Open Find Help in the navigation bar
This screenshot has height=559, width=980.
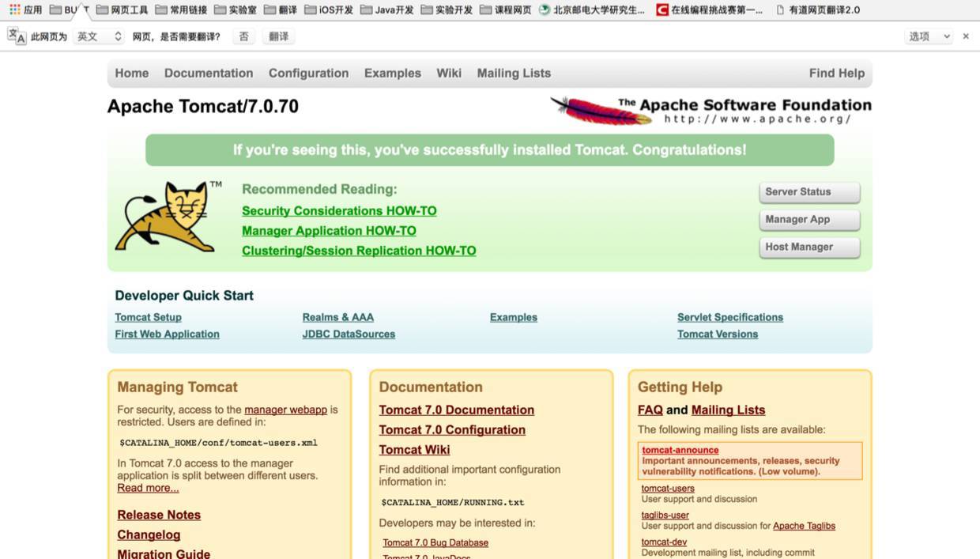pyautogui.click(x=837, y=73)
